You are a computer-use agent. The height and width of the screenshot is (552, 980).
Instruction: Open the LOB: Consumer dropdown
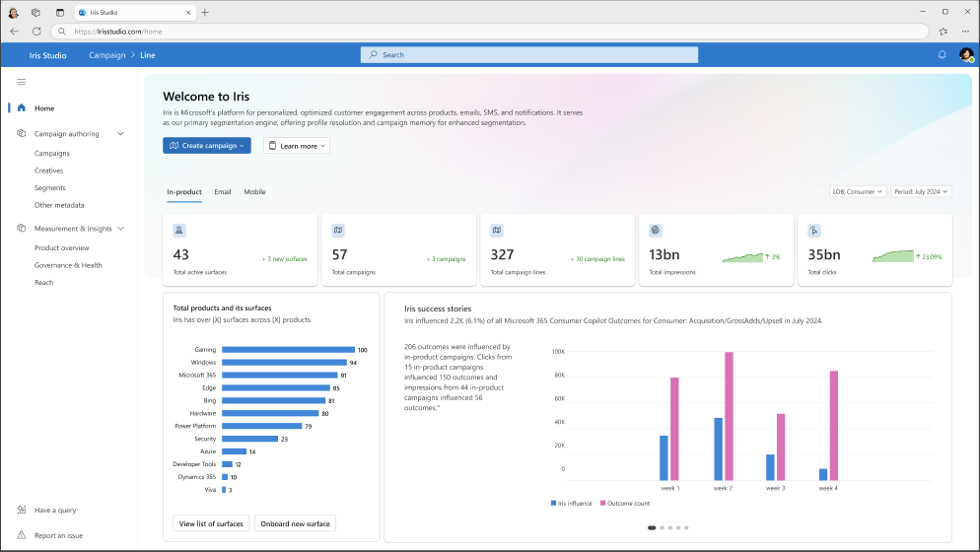click(x=858, y=192)
